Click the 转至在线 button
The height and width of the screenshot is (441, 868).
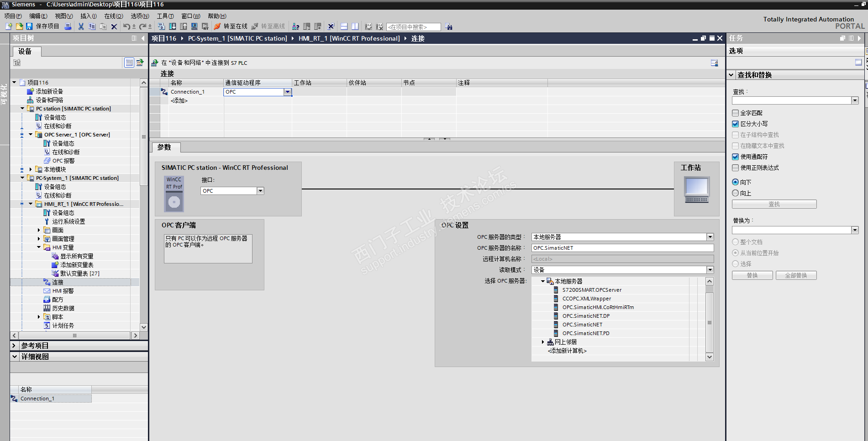coord(231,26)
